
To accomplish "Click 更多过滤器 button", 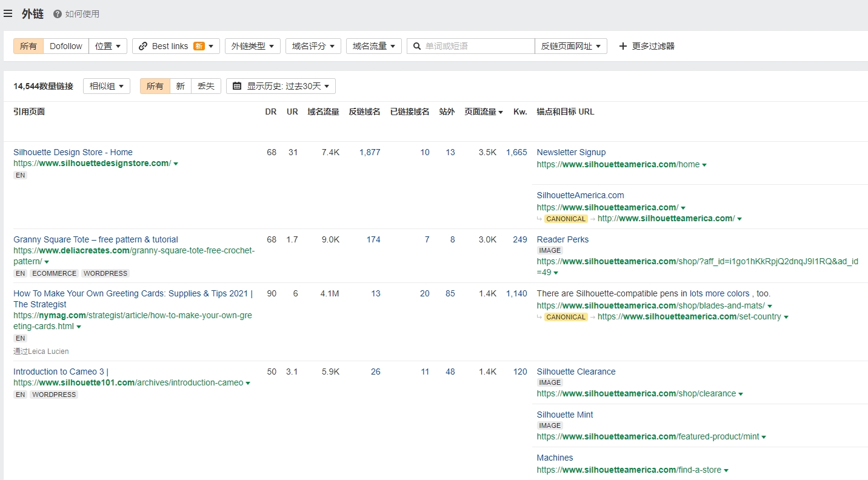I will tap(647, 46).
